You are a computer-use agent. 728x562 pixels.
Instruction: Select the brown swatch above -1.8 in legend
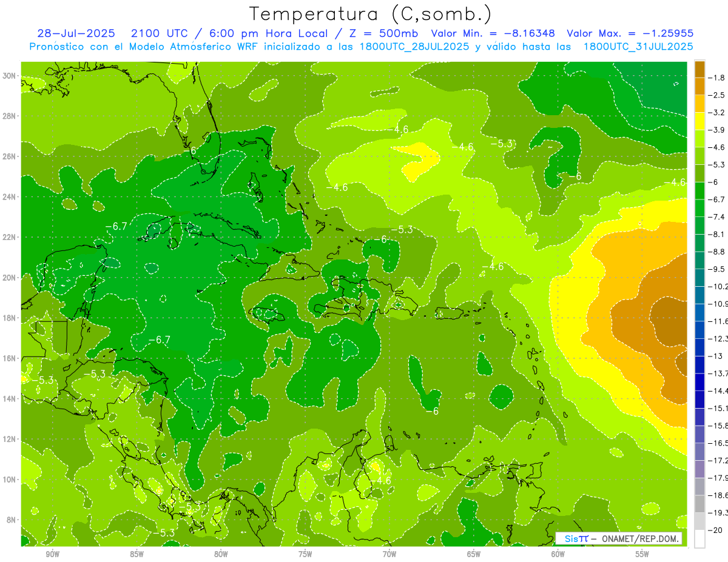[x=699, y=69]
